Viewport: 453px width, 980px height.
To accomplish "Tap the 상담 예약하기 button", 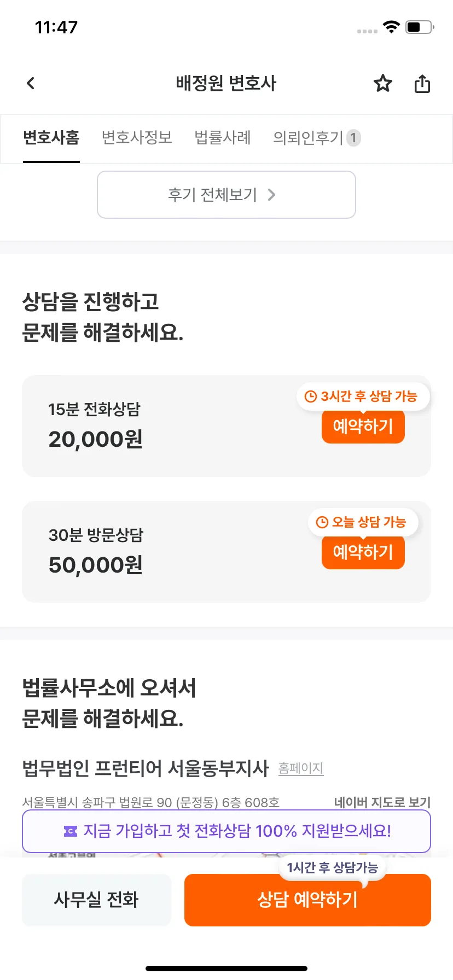I will tap(307, 900).
